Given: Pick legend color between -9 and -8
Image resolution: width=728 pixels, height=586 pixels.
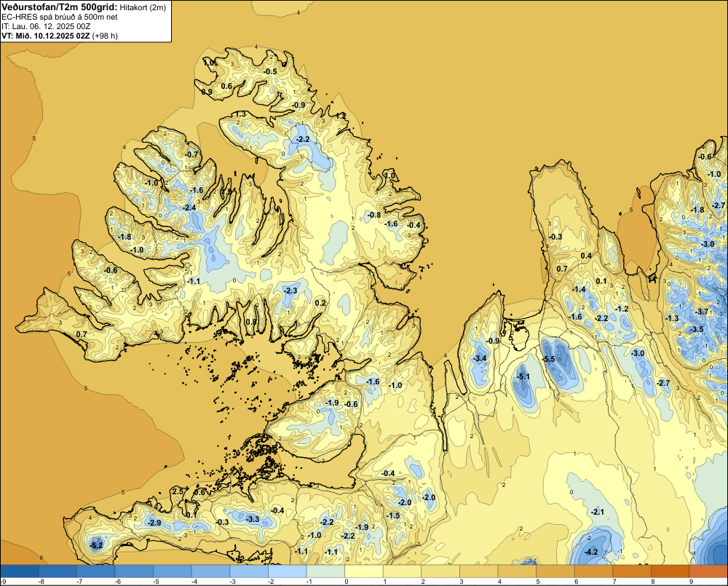Looking at the screenshot, I should (x=20, y=571).
